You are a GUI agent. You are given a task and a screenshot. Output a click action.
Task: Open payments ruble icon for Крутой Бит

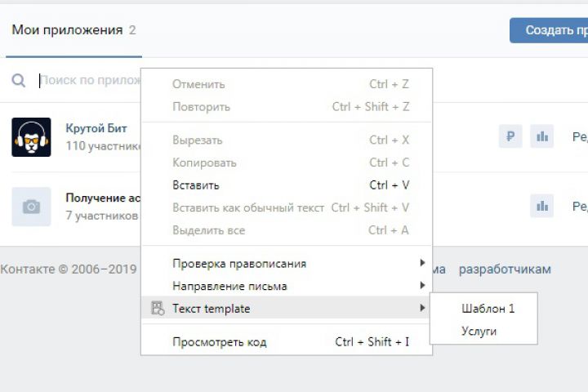tap(510, 136)
